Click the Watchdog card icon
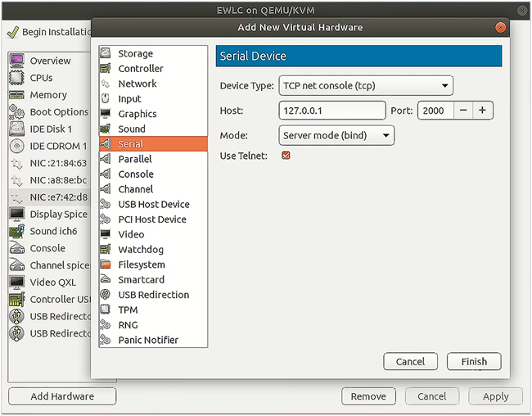The image size is (532, 416). coord(106,249)
